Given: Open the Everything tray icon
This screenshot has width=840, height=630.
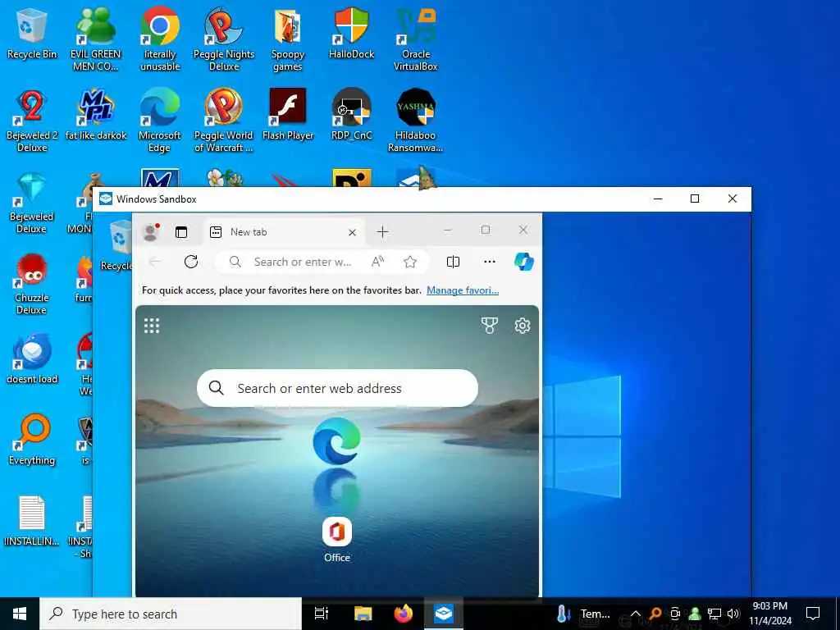Looking at the screenshot, I should point(655,614).
